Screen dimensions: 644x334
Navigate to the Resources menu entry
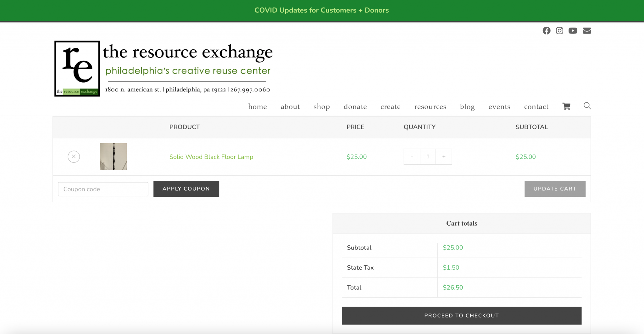(430, 107)
